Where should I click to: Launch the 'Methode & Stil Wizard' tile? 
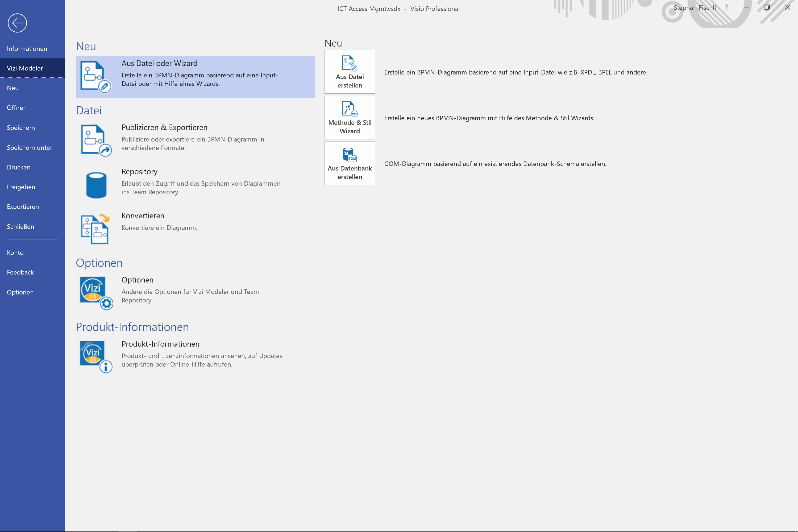[x=350, y=117]
